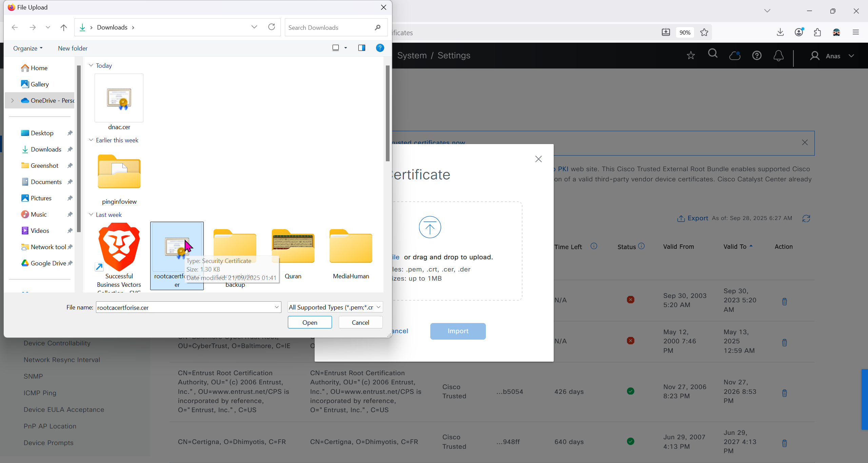Viewport: 868px width, 463px height.
Task: Toggle the preview pane button
Action: click(x=362, y=48)
